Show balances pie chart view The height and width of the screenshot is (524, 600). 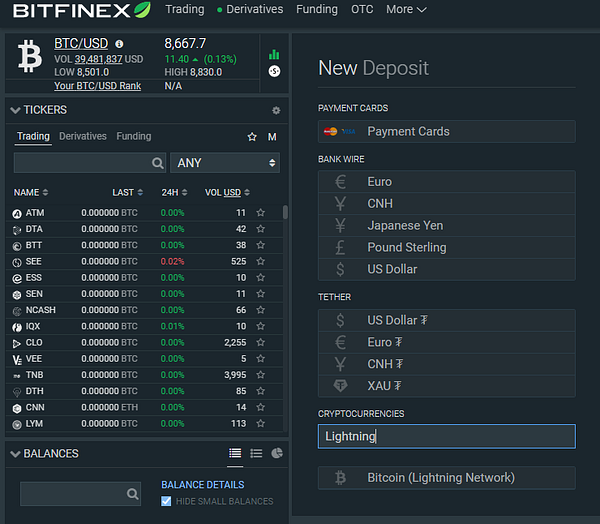(x=277, y=453)
